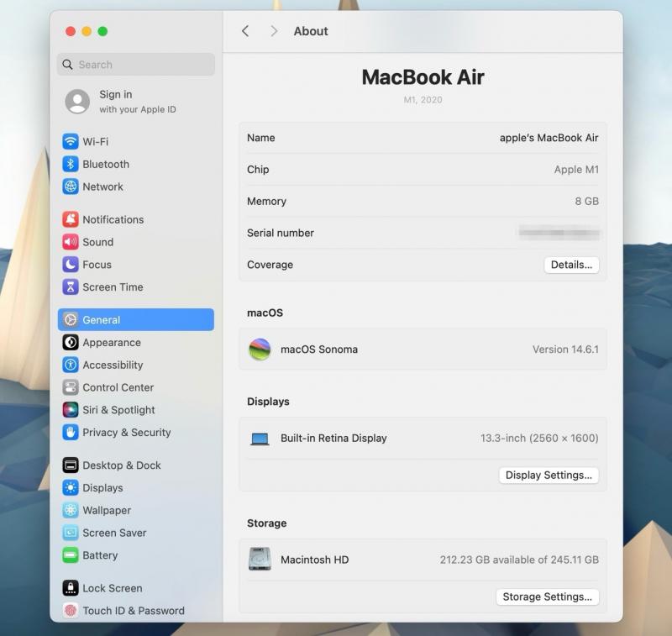Image resolution: width=672 pixels, height=636 pixels.
Task: Click the Screen Saver icon
Action: point(71,533)
